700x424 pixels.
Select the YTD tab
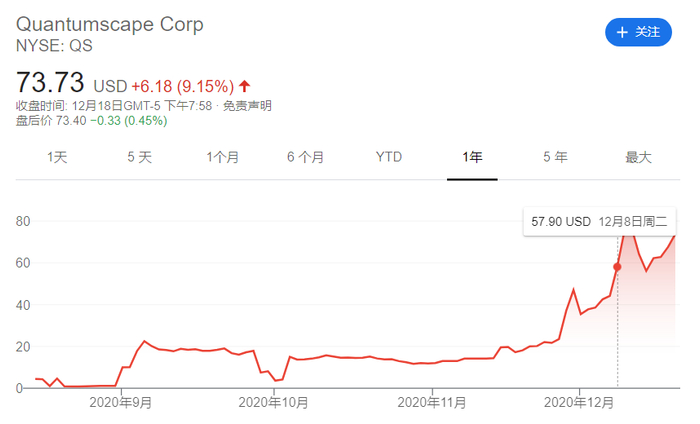tap(389, 157)
